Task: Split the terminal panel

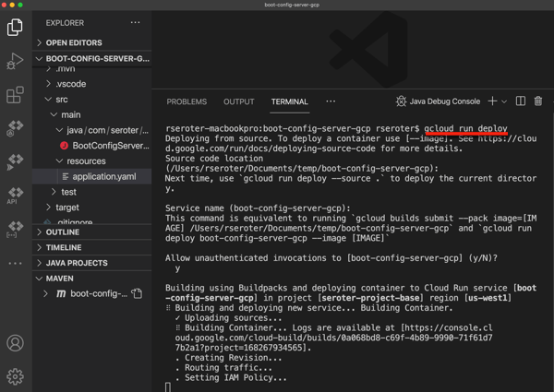Action: 521,101
